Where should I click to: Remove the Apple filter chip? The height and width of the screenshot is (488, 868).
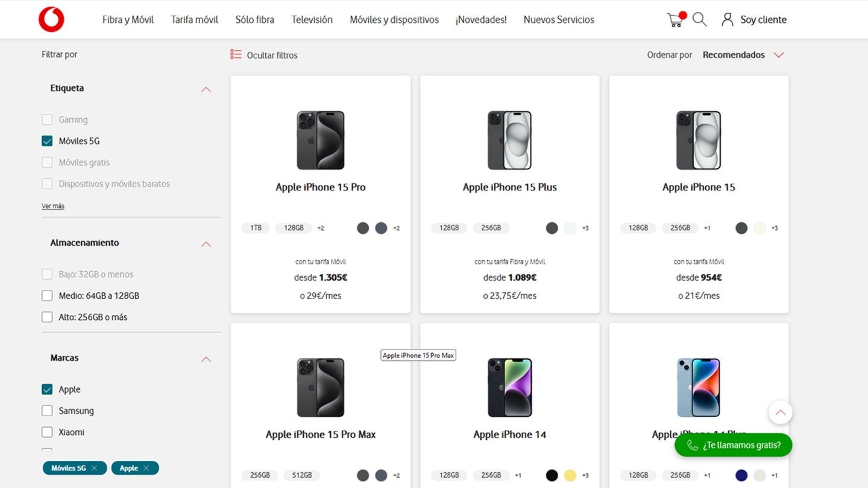tap(146, 468)
